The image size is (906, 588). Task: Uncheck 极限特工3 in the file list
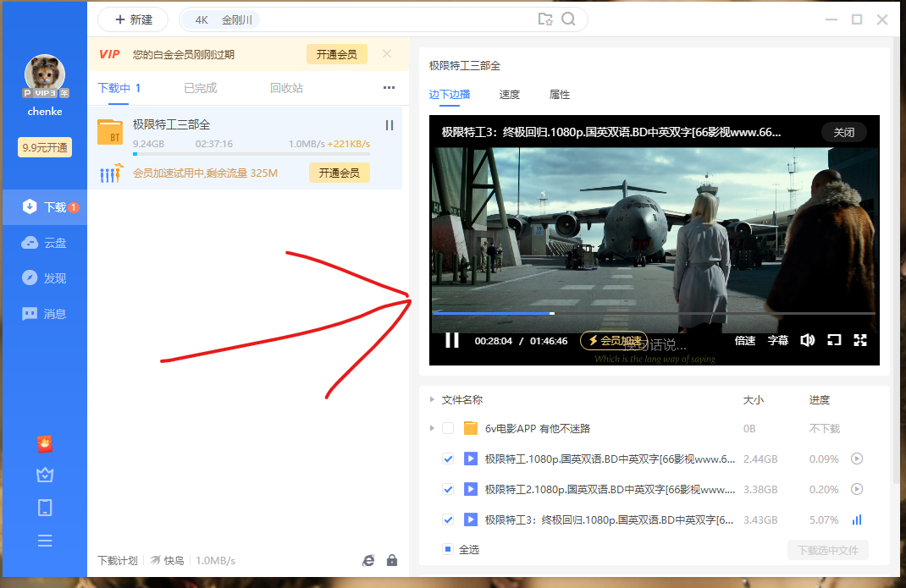pos(448,519)
